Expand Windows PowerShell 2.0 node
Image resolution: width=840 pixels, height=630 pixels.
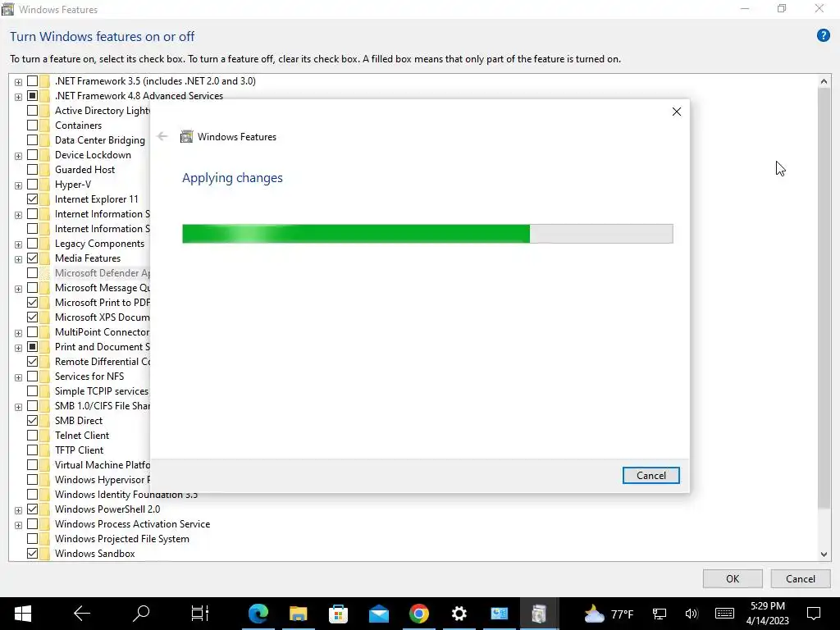18,510
